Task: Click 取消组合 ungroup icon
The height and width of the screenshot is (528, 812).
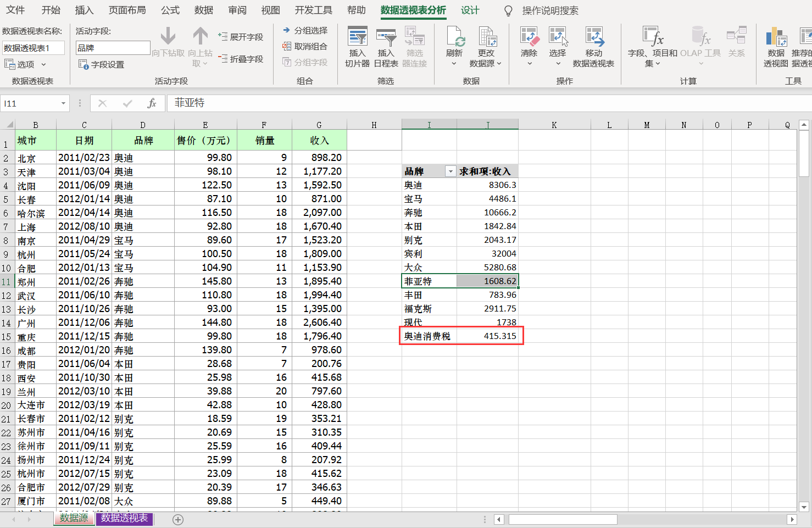Action: pyautogui.click(x=287, y=46)
